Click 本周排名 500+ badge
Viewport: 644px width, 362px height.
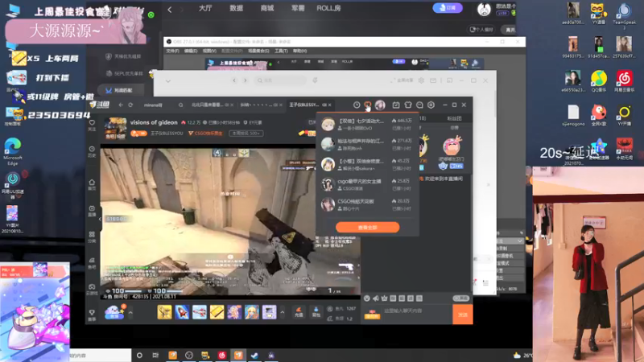click(x=246, y=134)
